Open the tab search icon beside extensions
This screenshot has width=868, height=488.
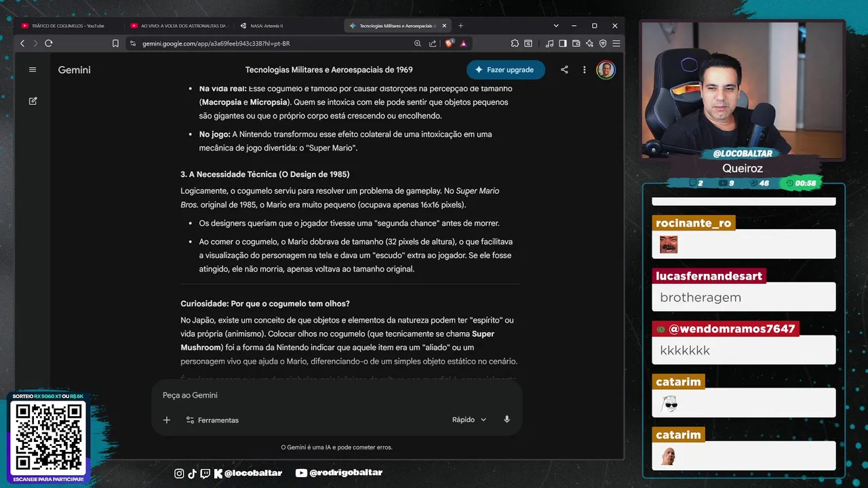pyautogui.click(x=528, y=43)
